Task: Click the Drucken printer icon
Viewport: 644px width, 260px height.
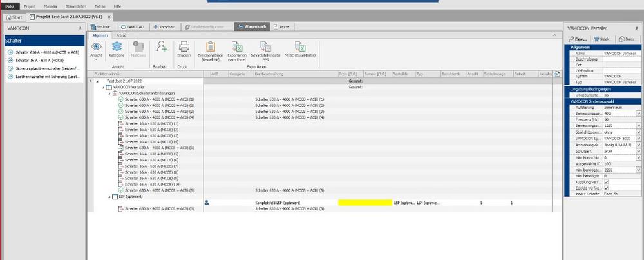Action: (184, 46)
